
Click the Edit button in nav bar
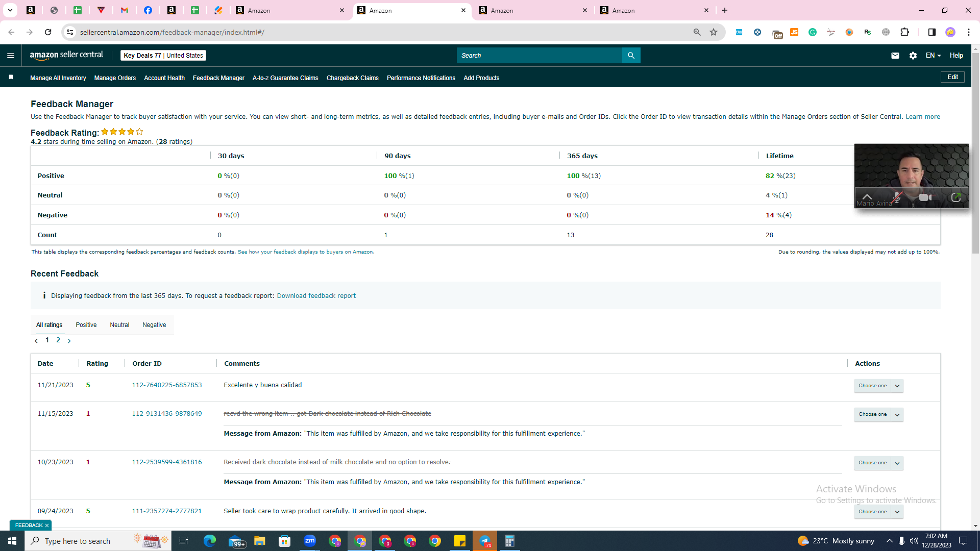(x=952, y=77)
